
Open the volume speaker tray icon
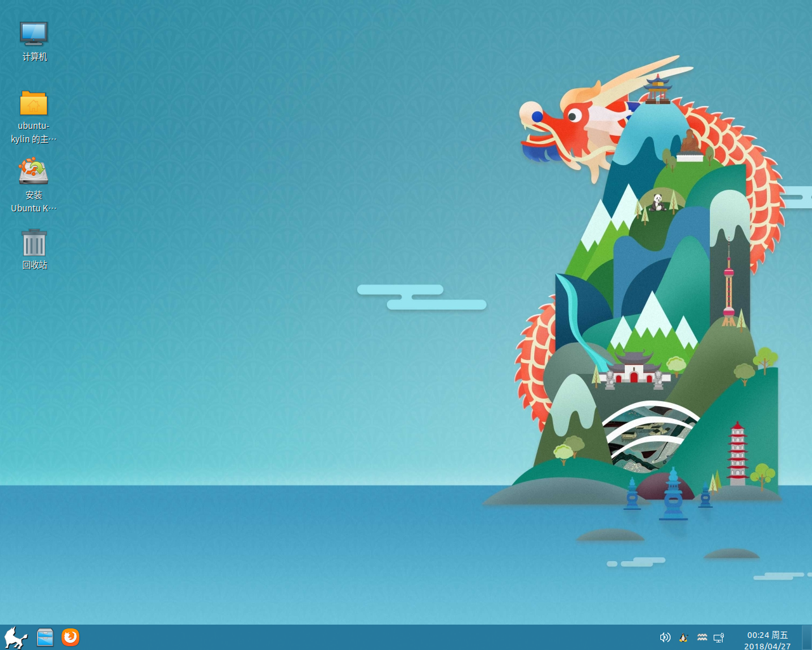pyautogui.click(x=665, y=637)
